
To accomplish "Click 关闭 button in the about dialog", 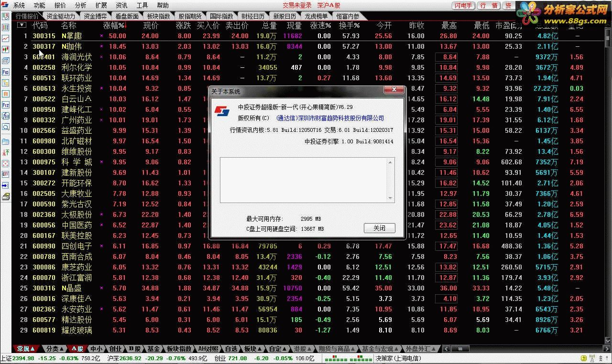I will click(x=380, y=228).
